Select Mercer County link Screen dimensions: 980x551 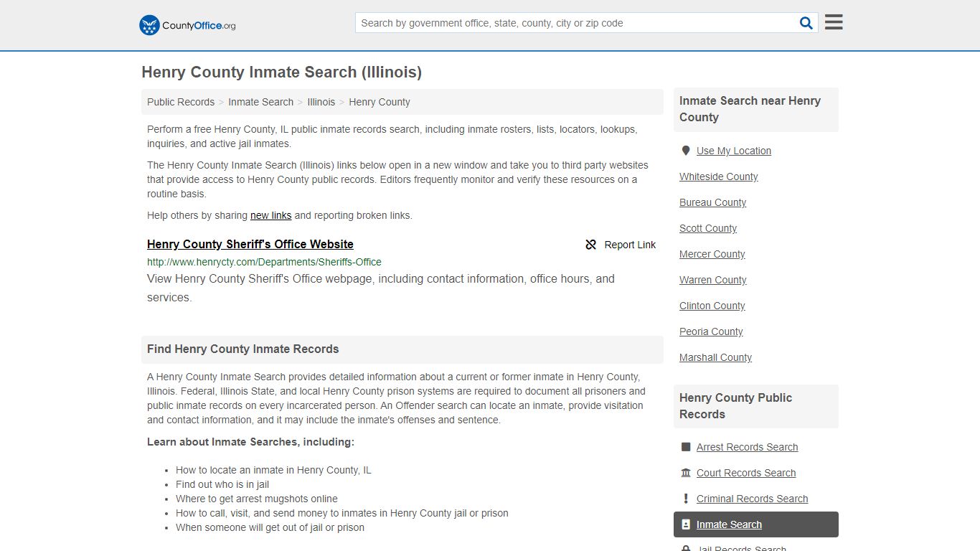712,254
